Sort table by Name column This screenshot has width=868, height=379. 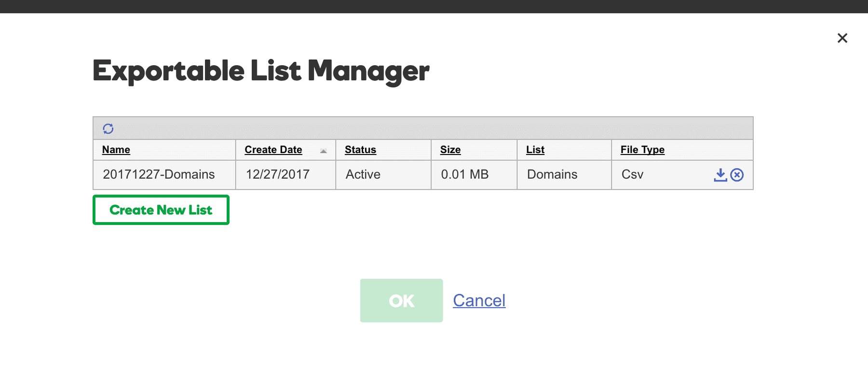click(116, 150)
